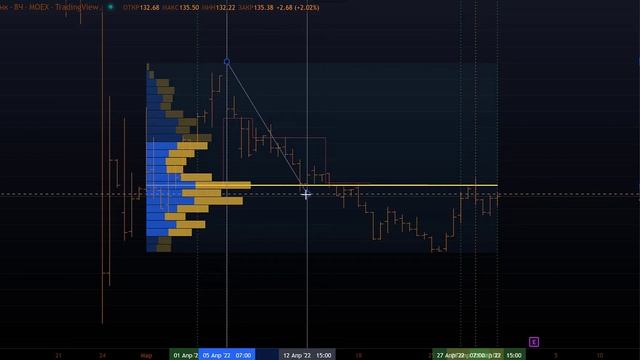Click the purple E earnings marker icon
Image resolution: width=640 pixels, height=360 pixels.
[x=534, y=342]
